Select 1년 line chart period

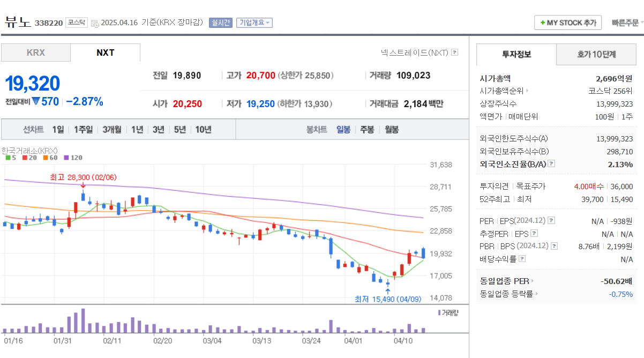tap(137, 129)
